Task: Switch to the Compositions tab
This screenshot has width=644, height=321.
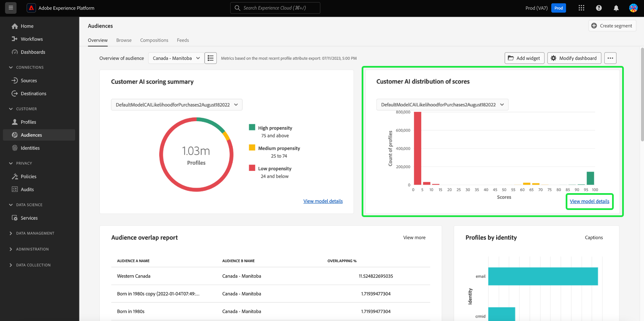Action: (x=154, y=40)
